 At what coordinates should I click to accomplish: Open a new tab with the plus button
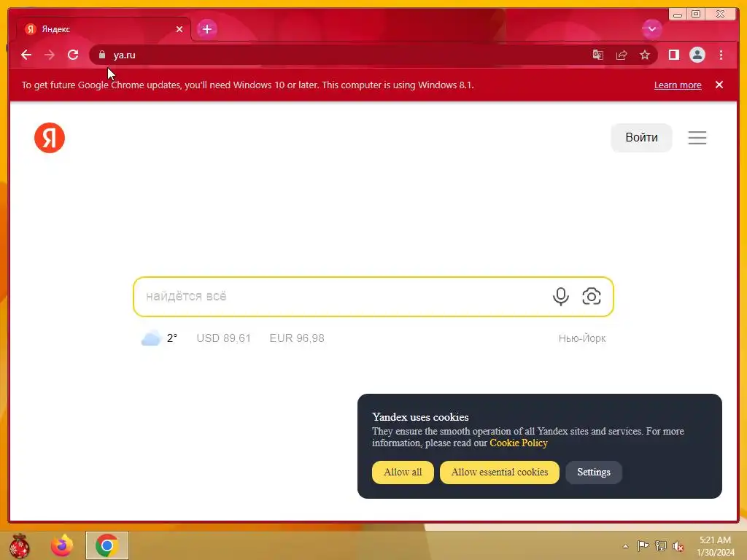(206, 29)
